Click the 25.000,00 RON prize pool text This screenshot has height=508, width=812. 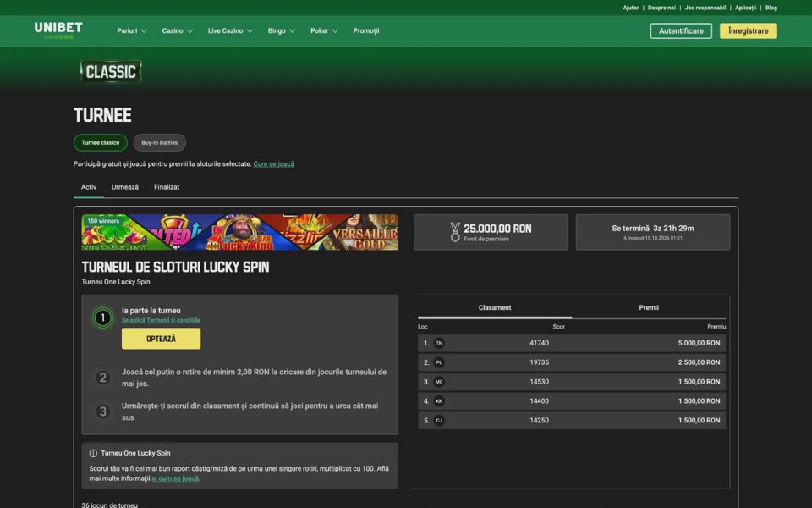(497, 229)
